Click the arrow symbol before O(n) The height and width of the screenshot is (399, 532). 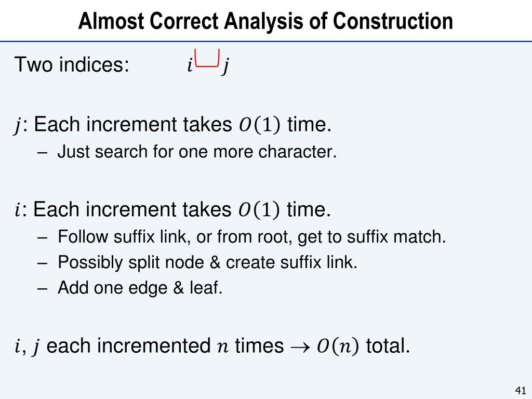coord(300,347)
